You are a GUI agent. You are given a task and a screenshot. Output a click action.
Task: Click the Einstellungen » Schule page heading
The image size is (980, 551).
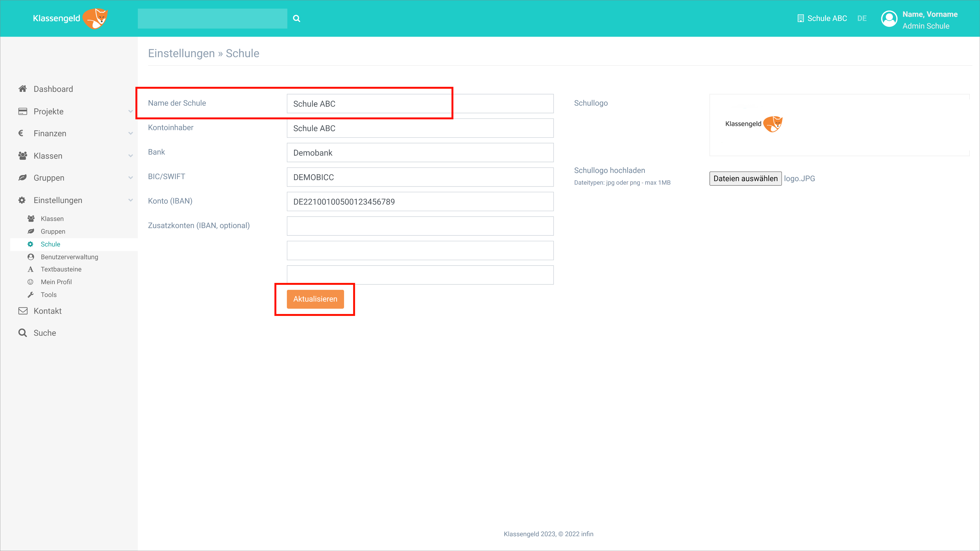204,53
